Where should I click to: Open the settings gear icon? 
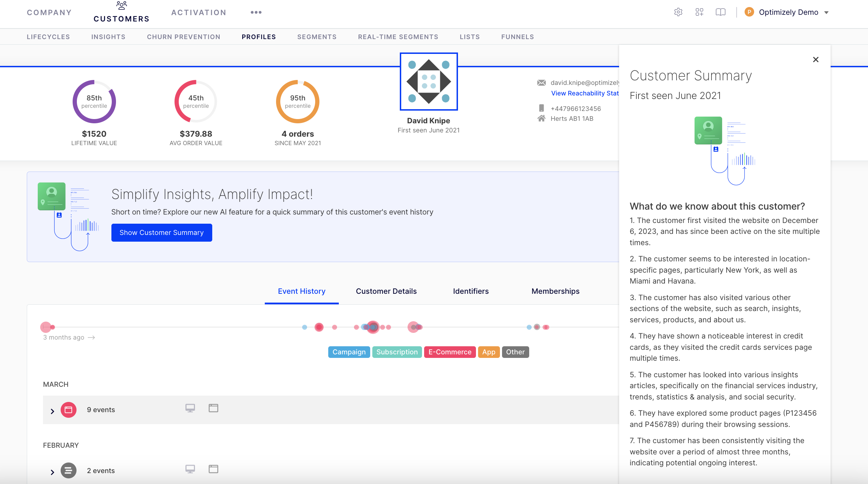click(678, 12)
